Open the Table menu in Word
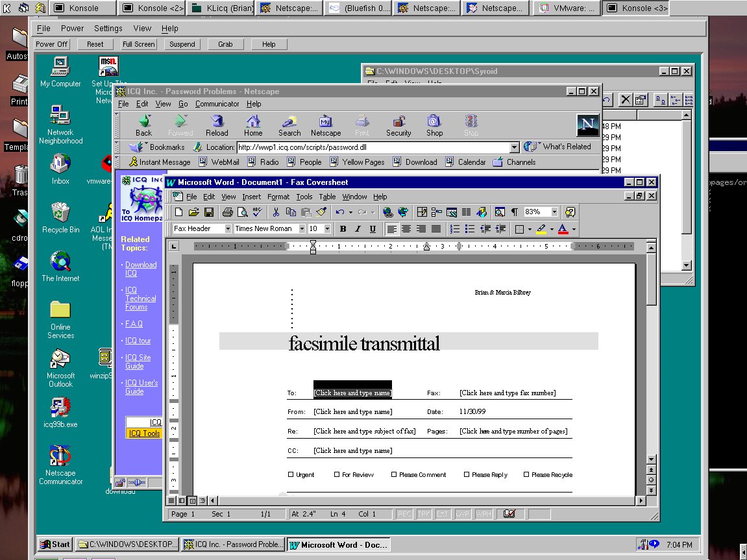Screen dimensions: 747x560 [327, 197]
